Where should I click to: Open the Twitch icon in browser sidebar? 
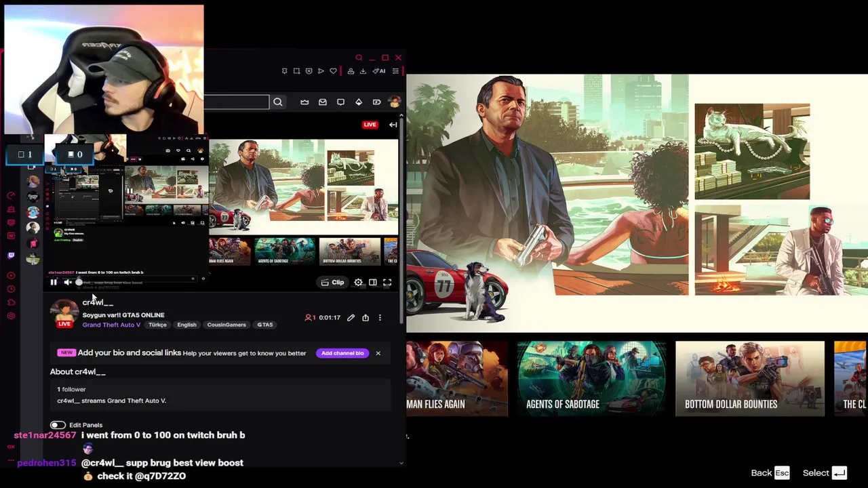click(x=11, y=256)
